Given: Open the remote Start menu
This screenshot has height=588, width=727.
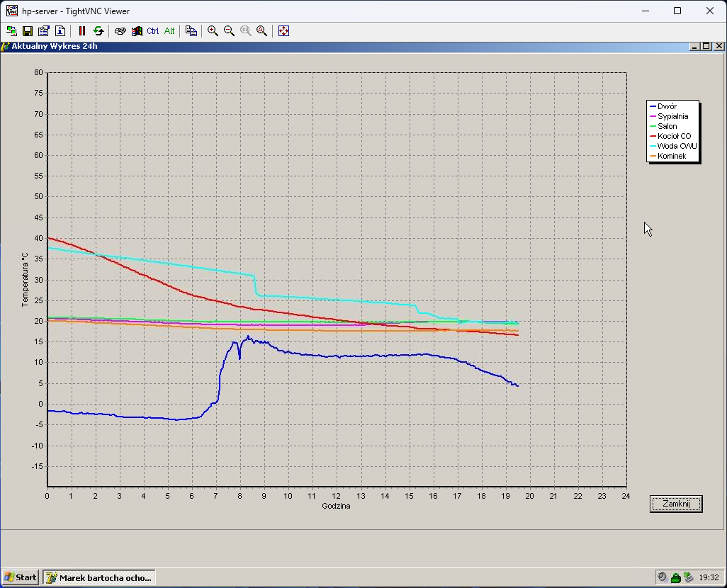Looking at the screenshot, I should pos(21,577).
